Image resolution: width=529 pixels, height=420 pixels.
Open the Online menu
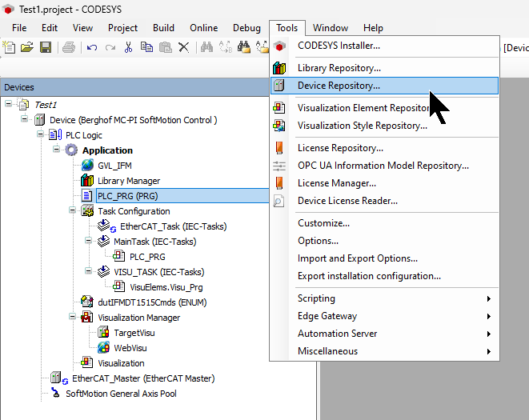click(x=204, y=28)
